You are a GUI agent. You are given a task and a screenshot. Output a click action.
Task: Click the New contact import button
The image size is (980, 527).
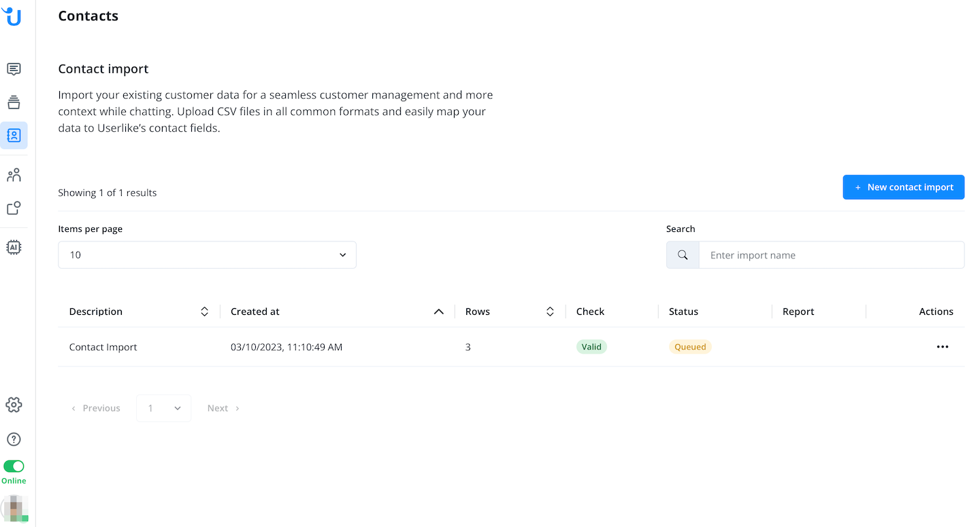[x=903, y=188]
